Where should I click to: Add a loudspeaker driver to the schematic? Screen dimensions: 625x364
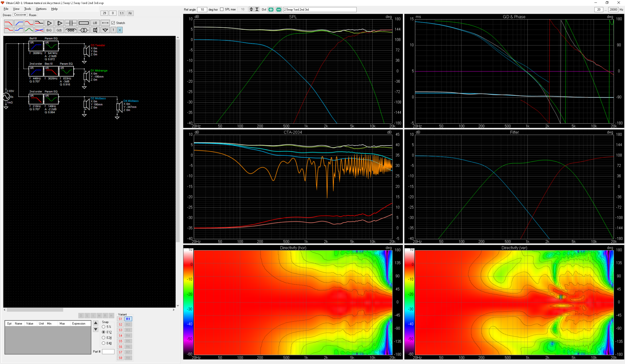95,30
